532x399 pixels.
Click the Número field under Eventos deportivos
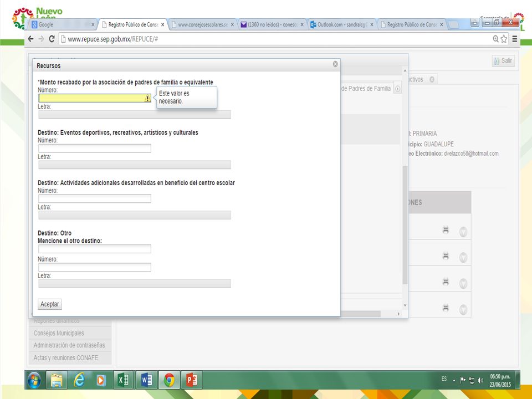click(95, 149)
